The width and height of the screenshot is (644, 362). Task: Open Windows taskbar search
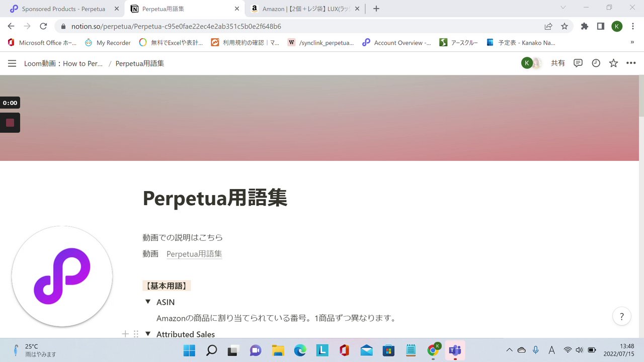[211, 350]
